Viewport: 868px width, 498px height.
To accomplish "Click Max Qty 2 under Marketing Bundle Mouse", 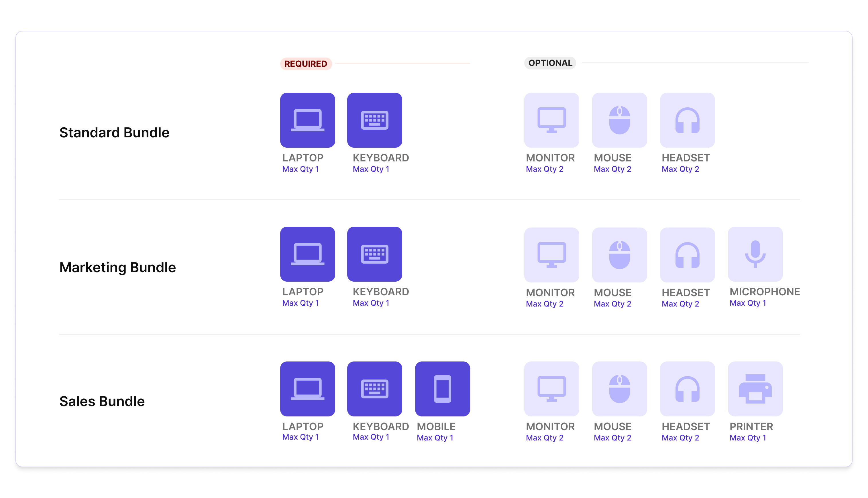I will point(612,304).
